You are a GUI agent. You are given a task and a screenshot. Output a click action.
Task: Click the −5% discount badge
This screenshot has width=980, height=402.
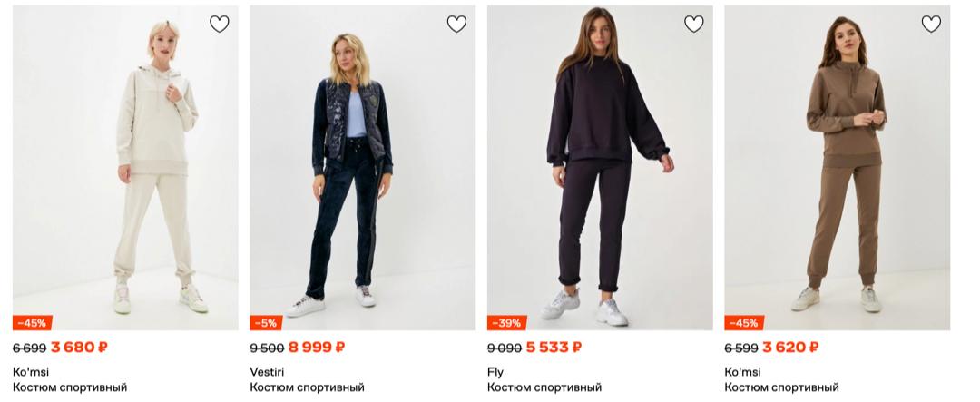[266, 323]
